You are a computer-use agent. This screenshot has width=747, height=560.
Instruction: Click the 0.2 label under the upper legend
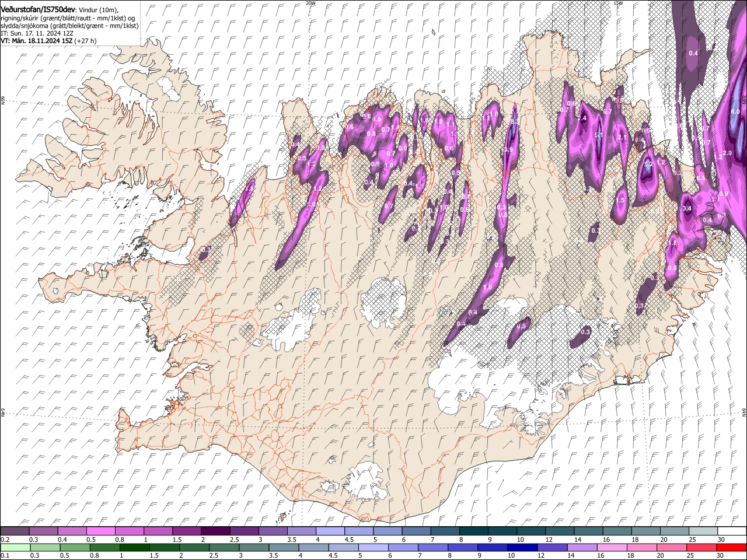tap(5, 540)
